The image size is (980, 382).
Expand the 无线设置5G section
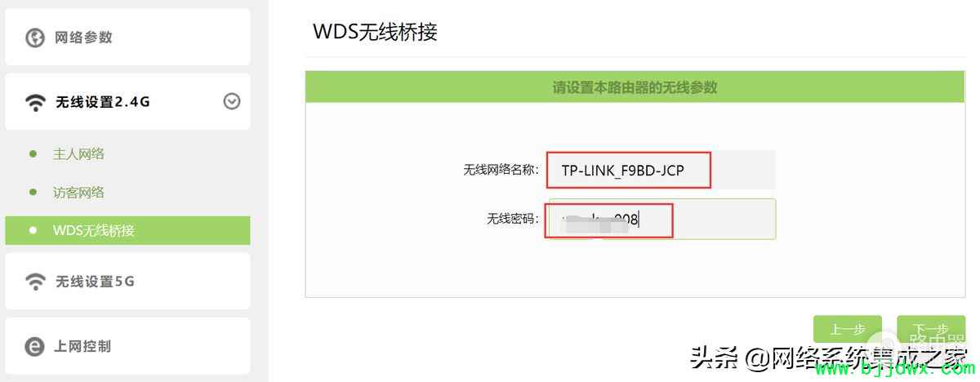point(127,282)
